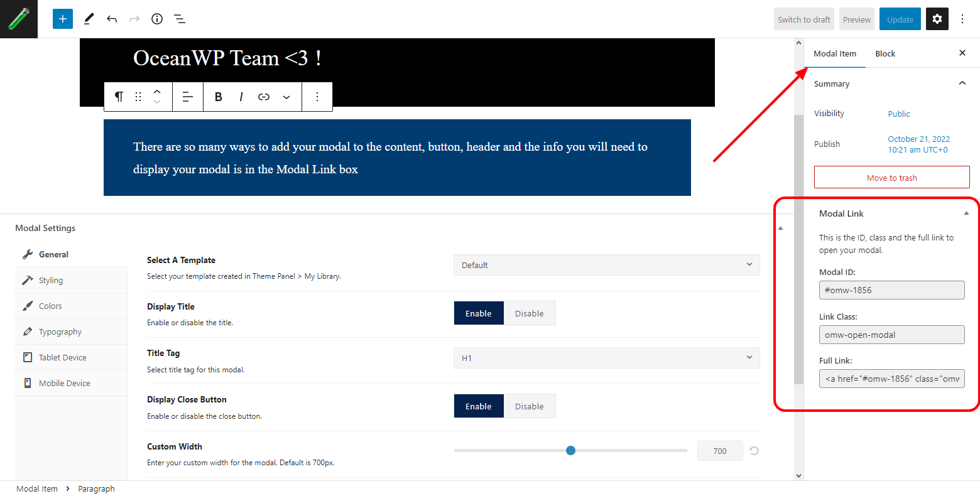Click the Link Class field
The width and height of the screenshot is (980, 496).
point(892,335)
